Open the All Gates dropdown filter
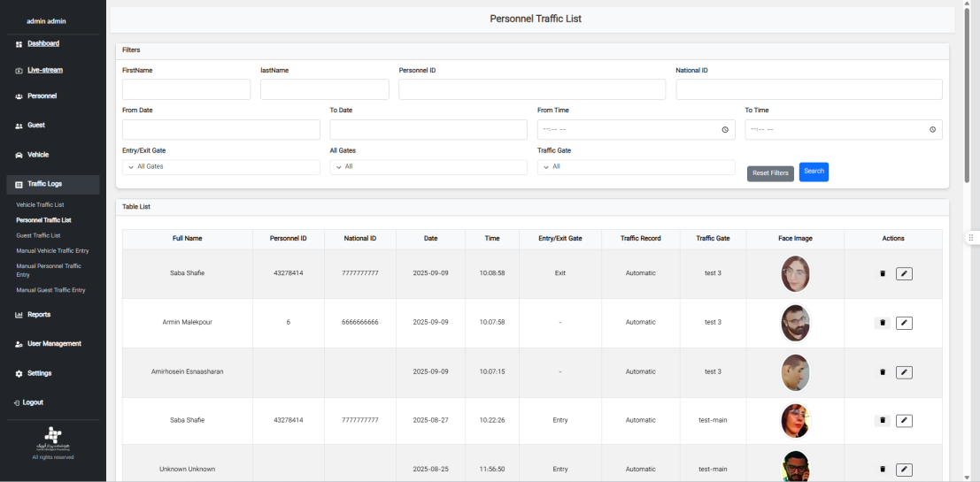The height and width of the screenshot is (482, 980). tap(428, 167)
